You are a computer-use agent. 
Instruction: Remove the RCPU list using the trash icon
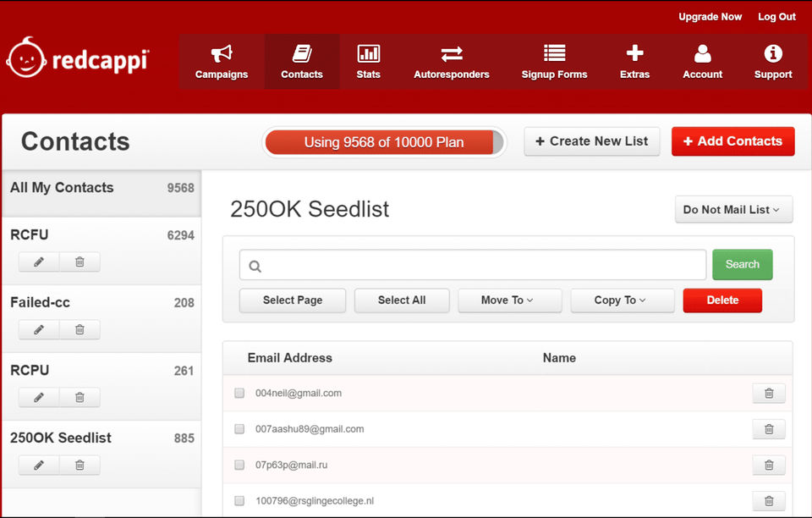(x=80, y=398)
